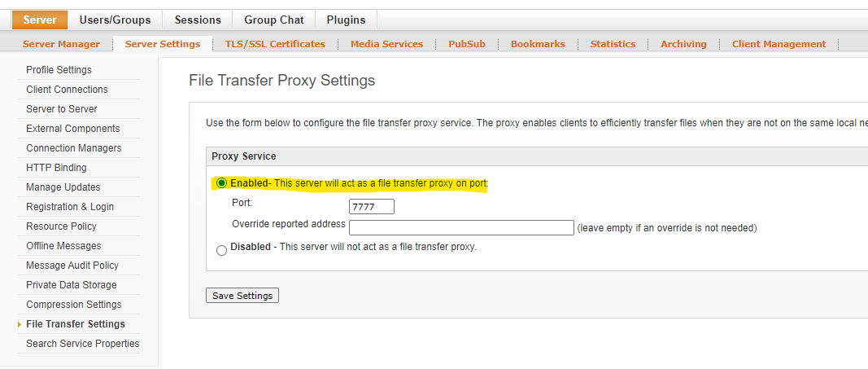Viewport: 868px width, 369px height.
Task: Open the Users/Groups tab
Action: 116,20
